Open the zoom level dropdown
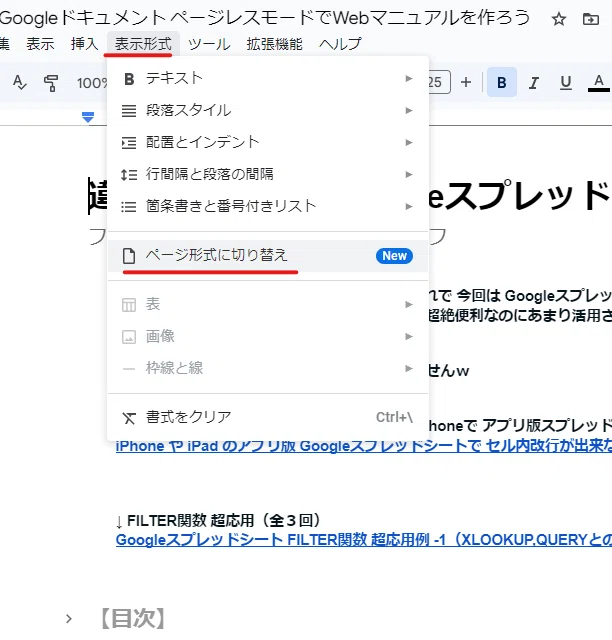Image resolution: width=612 pixels, height=640 pixels. point(92,83)
